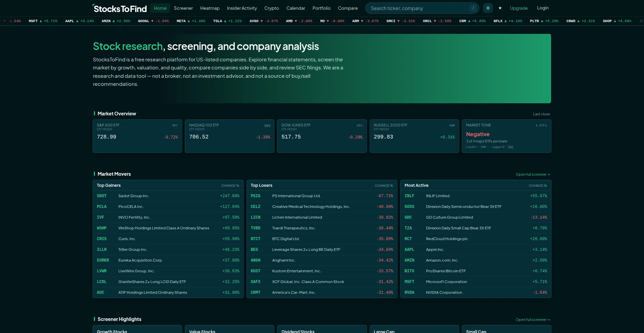
Task: Open KUST Kustom Entertainment row
Action: (x=322, y=271)
